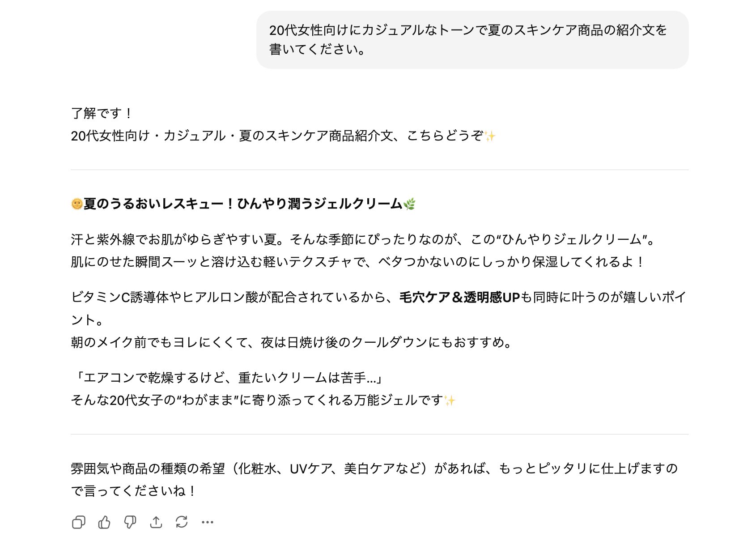
Task: Click the sparkles emoji after 万能ジェルです
Action: click(x=450, y=400)
